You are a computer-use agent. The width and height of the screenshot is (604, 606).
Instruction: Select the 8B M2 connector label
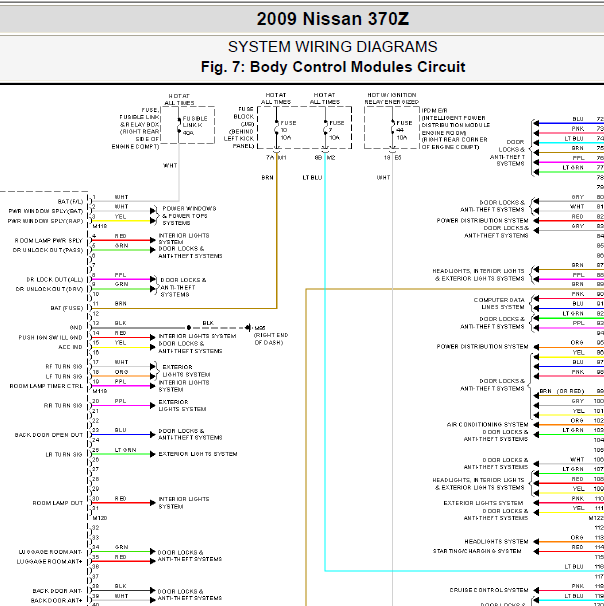click(x=325, y=158)
